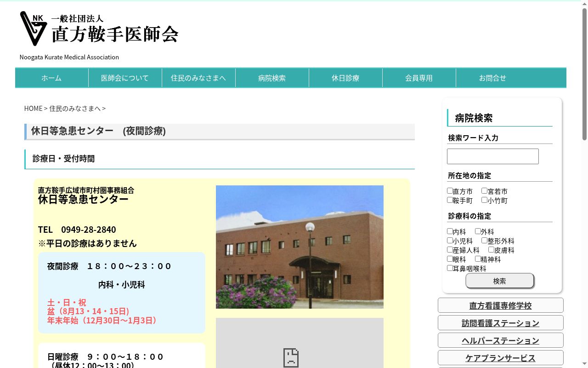Click the NK medical association logo

point(99,29)
